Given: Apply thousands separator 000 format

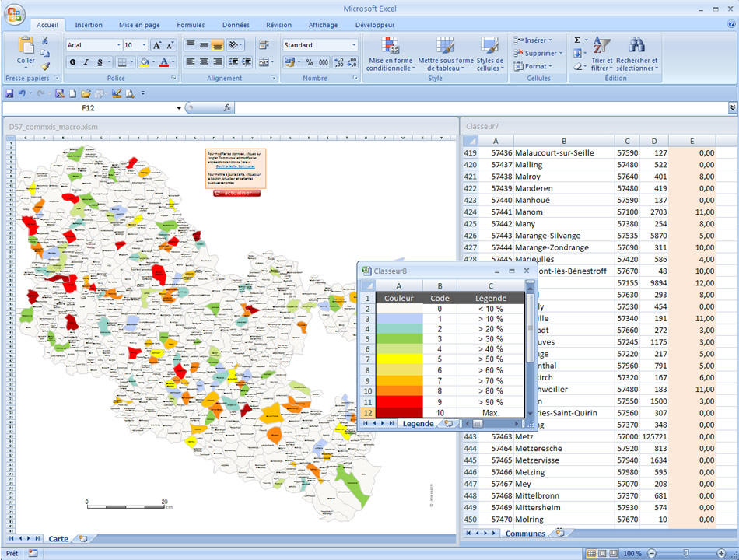Looking at the screenshot, I should tap(324, 62).
